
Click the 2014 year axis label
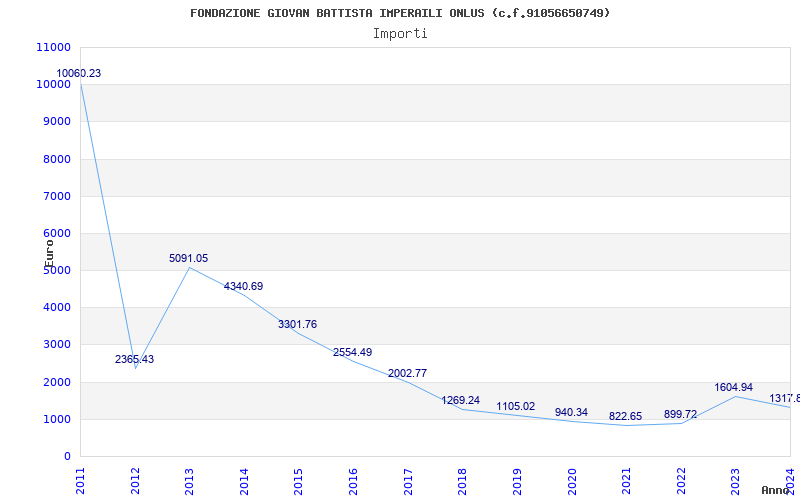(244, 482)
